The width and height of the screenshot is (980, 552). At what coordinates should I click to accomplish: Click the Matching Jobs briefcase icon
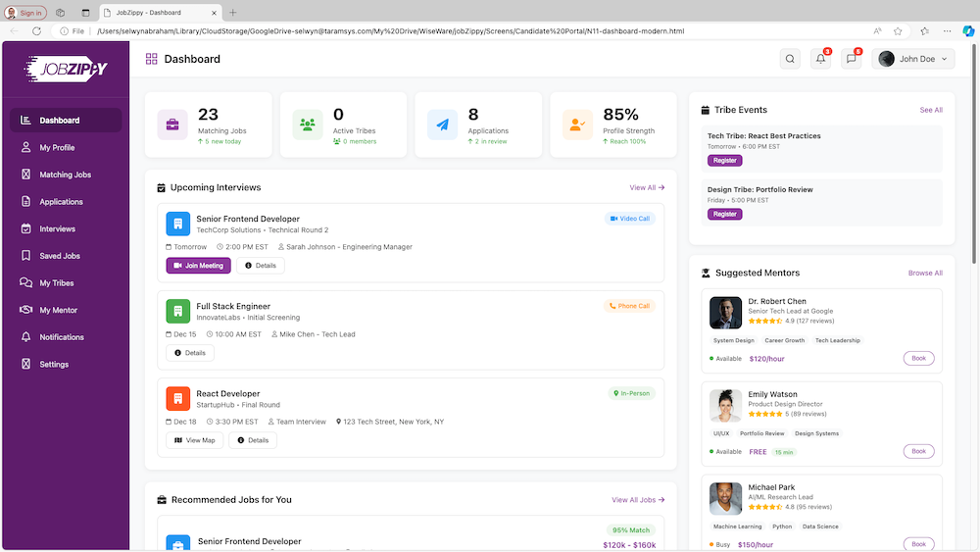coord(172,125)
